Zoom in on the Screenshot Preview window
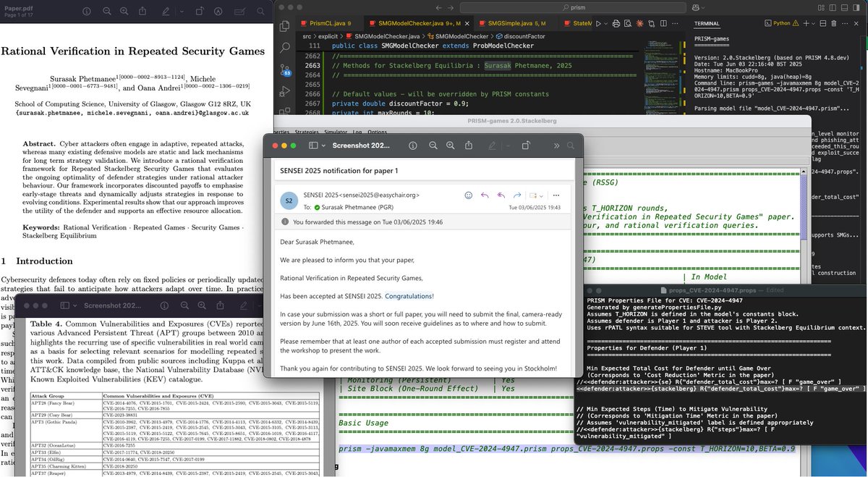 pyautogui.click(x=450, y=145)
